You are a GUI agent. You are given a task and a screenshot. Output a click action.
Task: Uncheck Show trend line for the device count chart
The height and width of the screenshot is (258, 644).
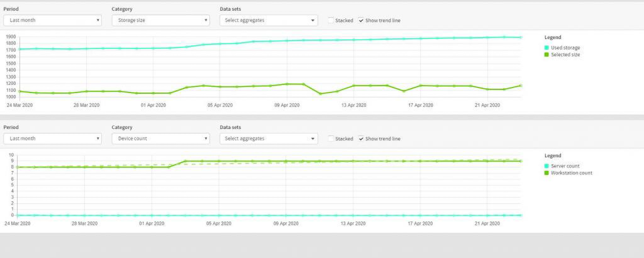tap(361, 138)
